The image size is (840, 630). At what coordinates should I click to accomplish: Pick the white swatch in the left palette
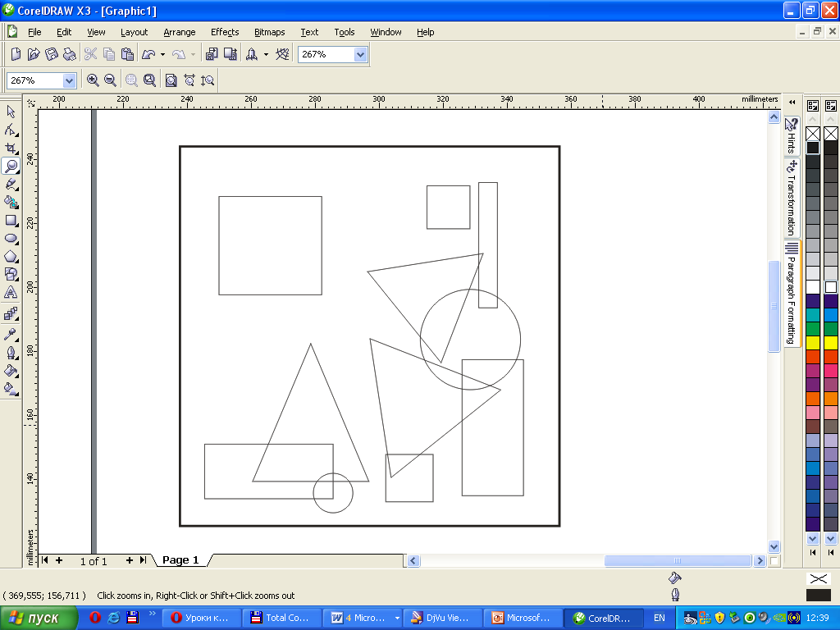[x=813, y=286]
